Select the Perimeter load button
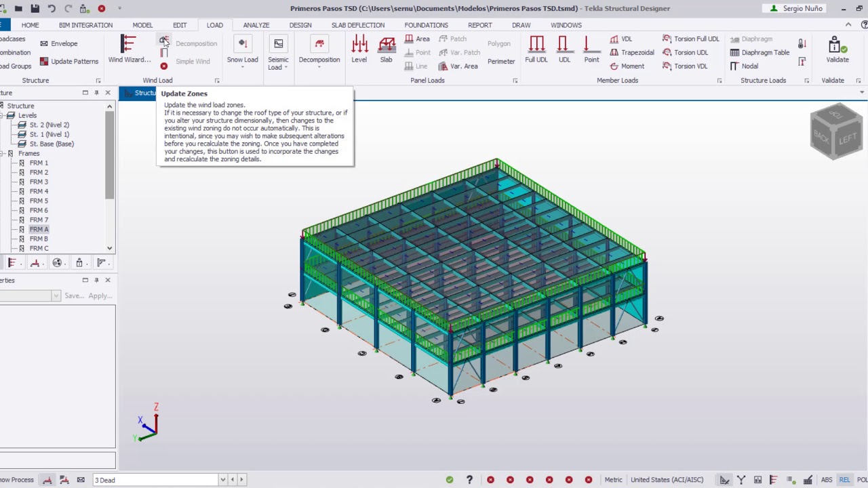The height and width of the screenshot is (488, 868). (x=501, y=62)
